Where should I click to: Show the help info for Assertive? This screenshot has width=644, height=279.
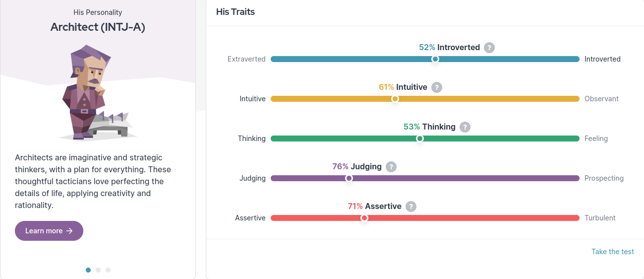tap(410, 207)
